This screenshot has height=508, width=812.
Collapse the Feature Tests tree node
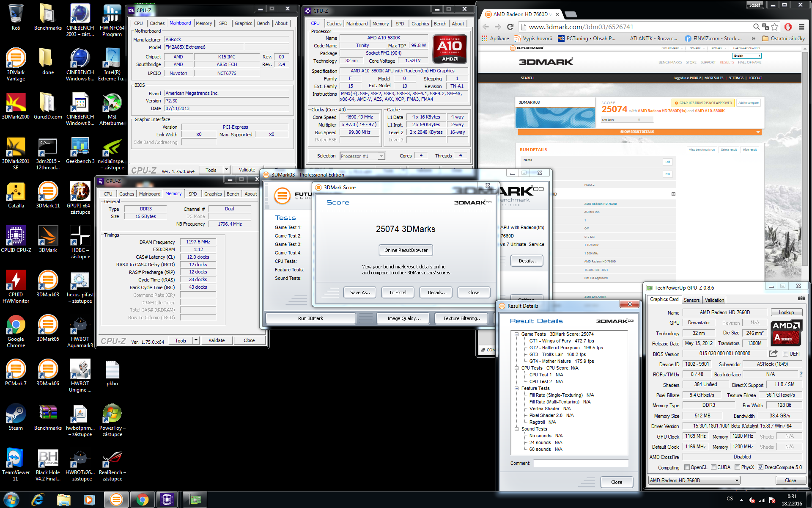pos(517,388)
